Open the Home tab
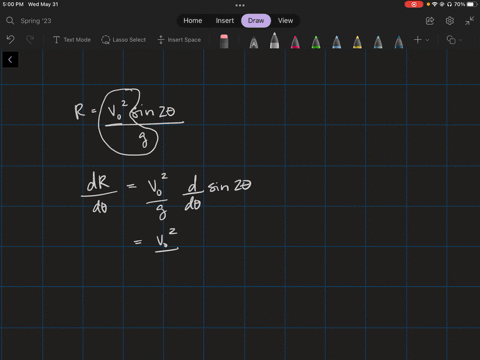This screenshot has width=480, height=360. tap(193, 21)
